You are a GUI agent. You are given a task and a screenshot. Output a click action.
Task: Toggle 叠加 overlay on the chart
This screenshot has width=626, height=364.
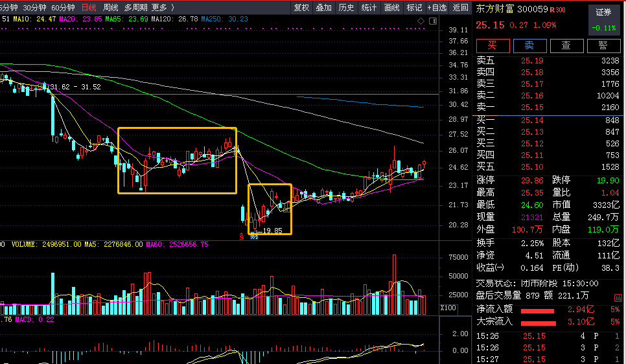coord(324,7)
